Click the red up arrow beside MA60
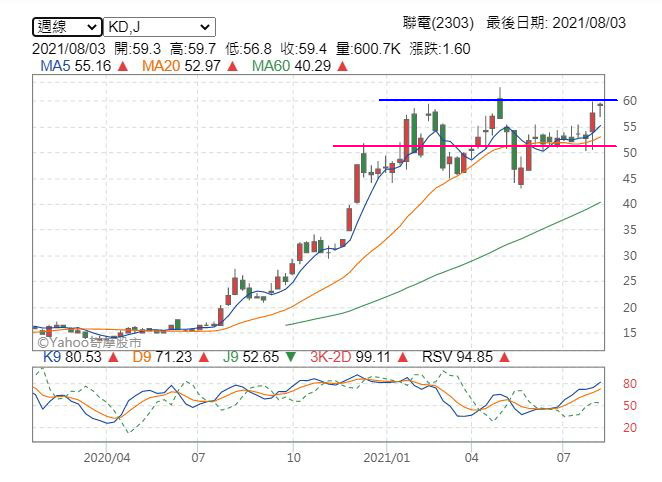Image resolution: width=662 pixels, height=482 pixels. [x=342, y=66]
